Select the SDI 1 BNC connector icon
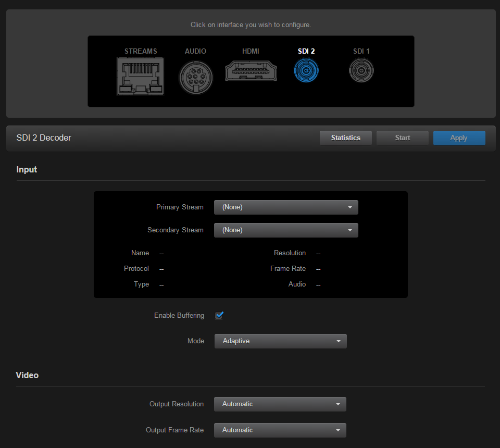This screenshot has width=500, height=448. point(361,71)
